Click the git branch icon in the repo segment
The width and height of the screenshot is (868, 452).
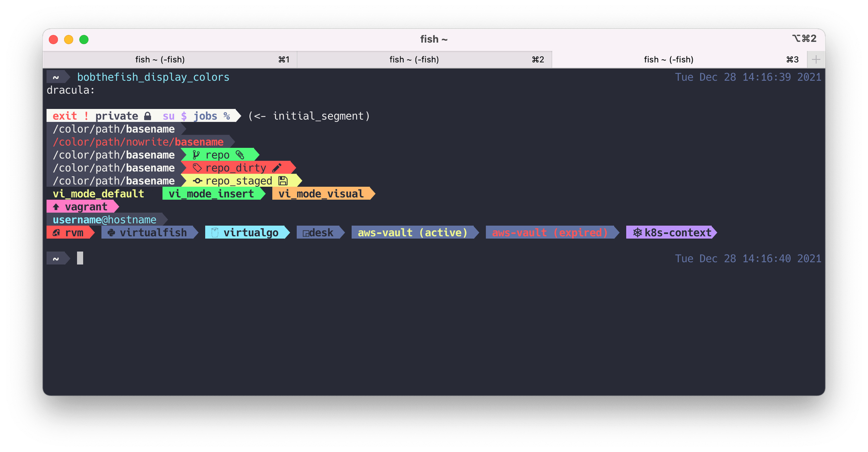click(x=196, y=155)
